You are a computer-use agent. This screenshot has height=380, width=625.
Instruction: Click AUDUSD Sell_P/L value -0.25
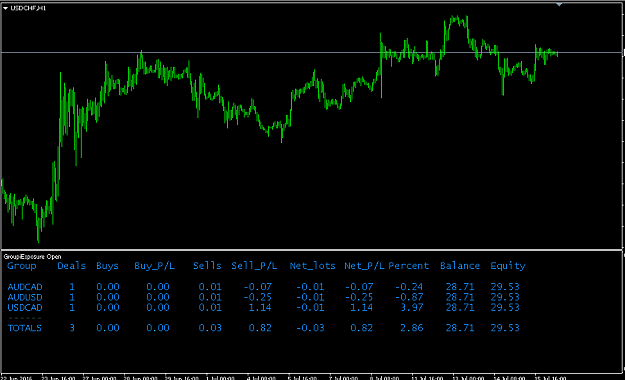click(257, 297)
